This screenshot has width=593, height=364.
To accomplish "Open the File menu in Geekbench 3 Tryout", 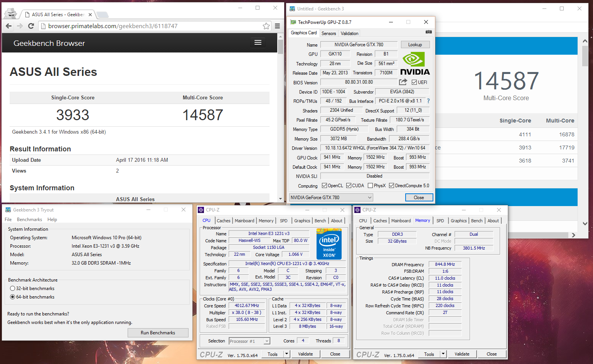I will pyautogui.click(x=8, y=220).
